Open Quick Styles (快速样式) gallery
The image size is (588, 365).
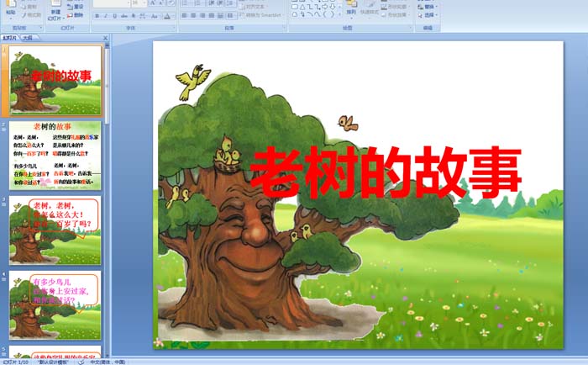(369, 8)
